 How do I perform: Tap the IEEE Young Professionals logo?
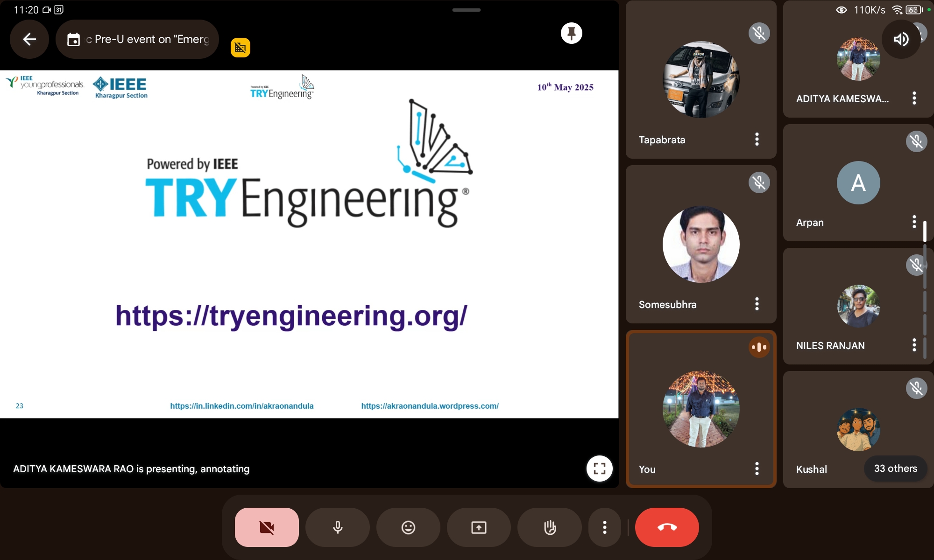pos(45,85)
